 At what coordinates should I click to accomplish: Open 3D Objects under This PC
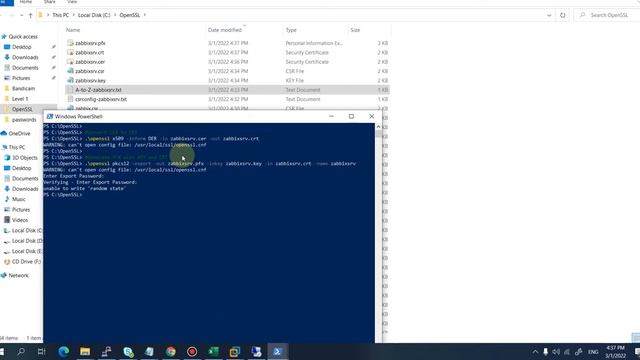tap(24, 158)
